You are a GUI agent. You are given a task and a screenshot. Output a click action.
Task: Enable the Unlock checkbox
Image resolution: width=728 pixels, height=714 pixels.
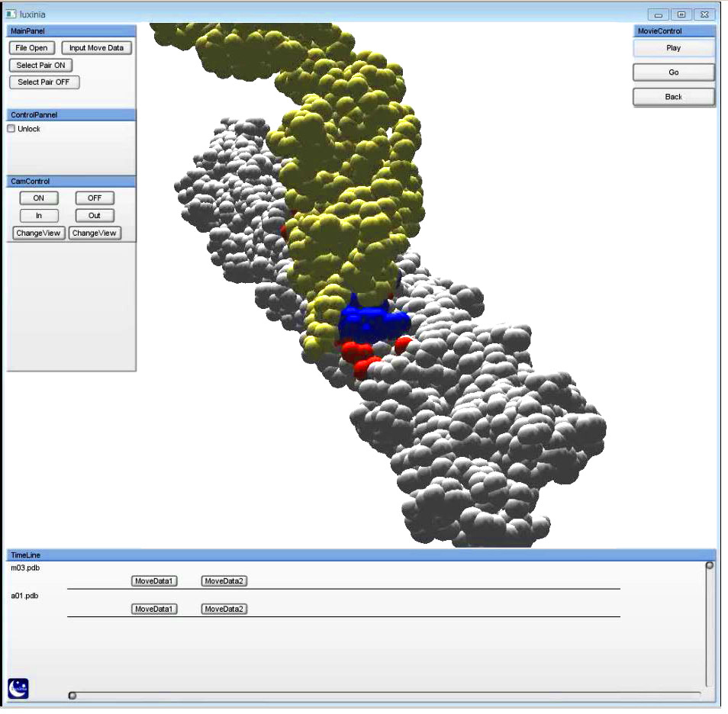pos(11,129)
